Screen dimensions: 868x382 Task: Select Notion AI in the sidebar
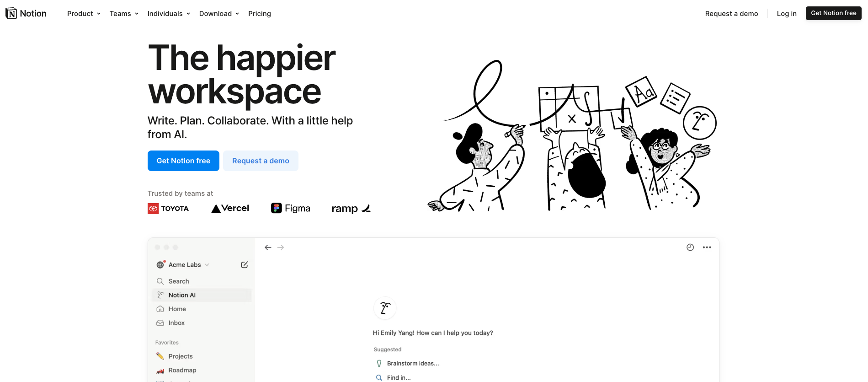202,295
